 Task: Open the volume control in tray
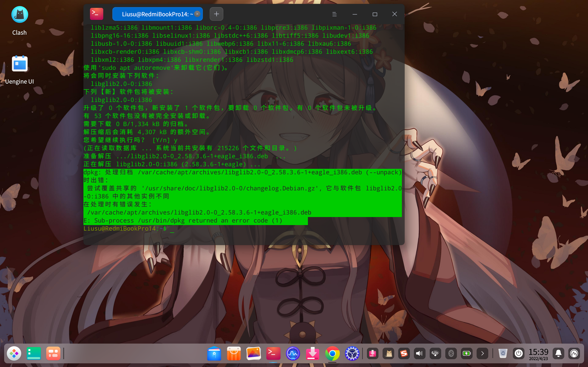[419, 353]
